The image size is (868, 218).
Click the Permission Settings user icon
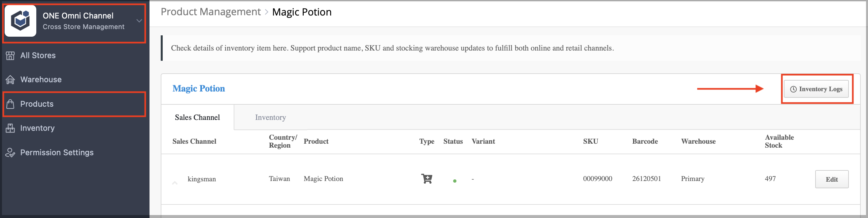pos(10,153)
